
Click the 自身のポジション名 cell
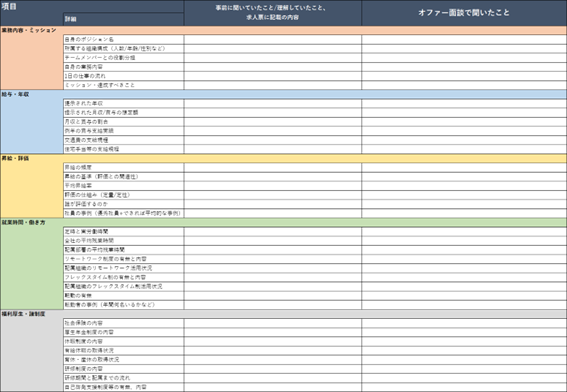click(x=123, y=39)
